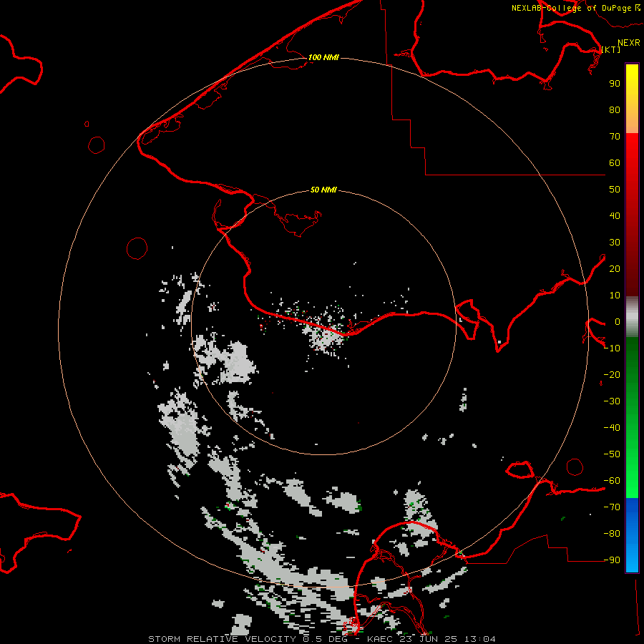Pick the gray zero-velocity segment of the scale

point(632,317)
